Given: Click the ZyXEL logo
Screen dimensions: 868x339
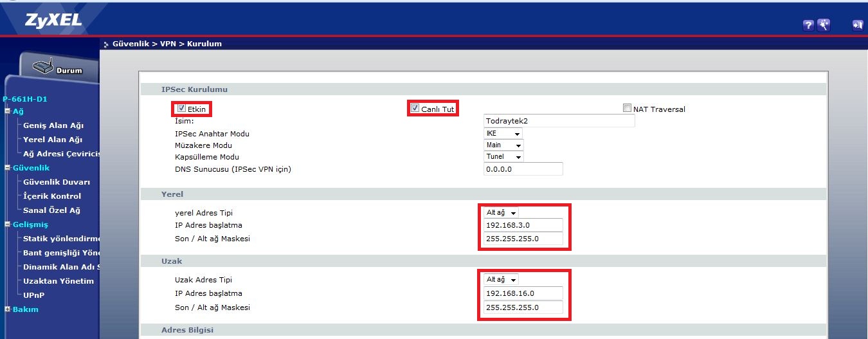Looking at the screenshot, I should point(53,21).
